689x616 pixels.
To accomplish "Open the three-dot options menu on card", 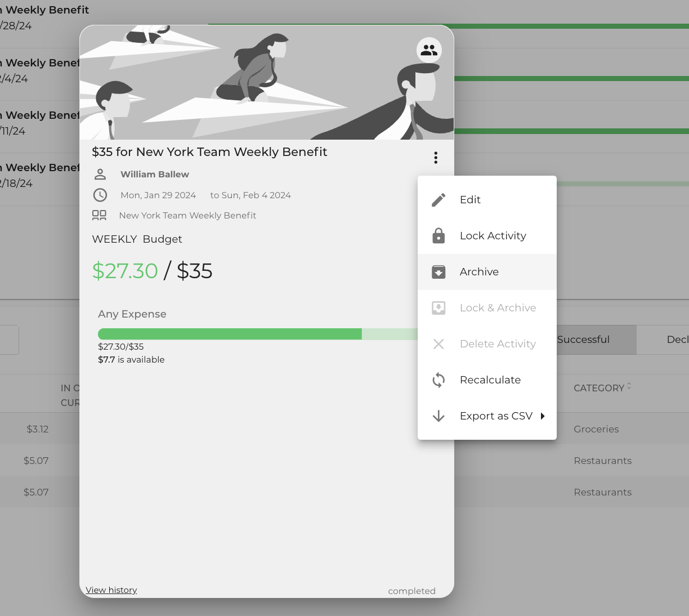I will [436, 158].
